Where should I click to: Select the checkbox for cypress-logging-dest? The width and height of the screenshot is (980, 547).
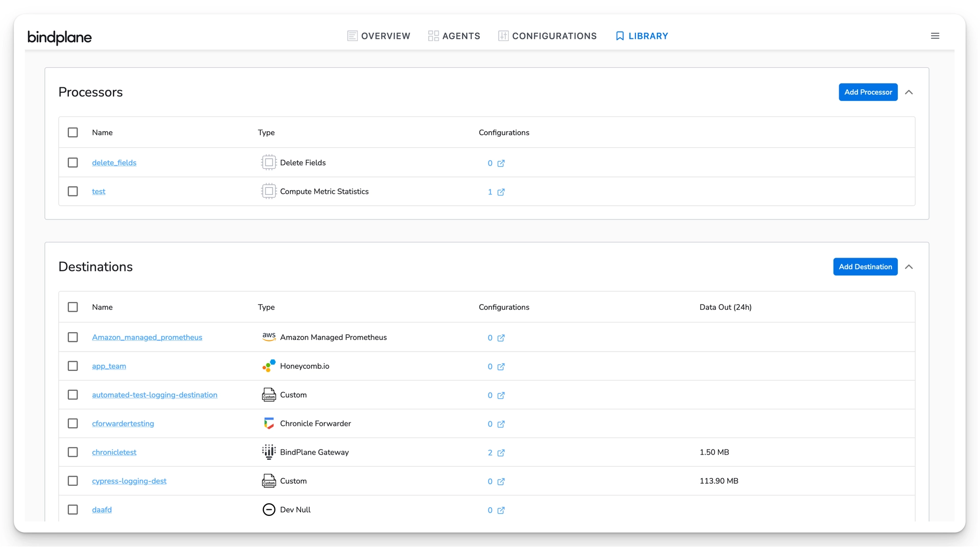click(x=73, y=481)
